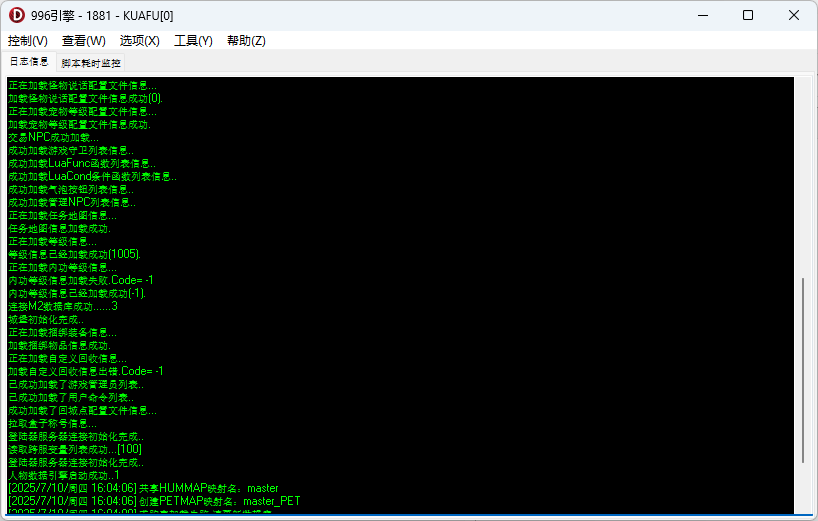
Task: Click the log panel vertical scrollbar thumb
Action: click(803, 370)
